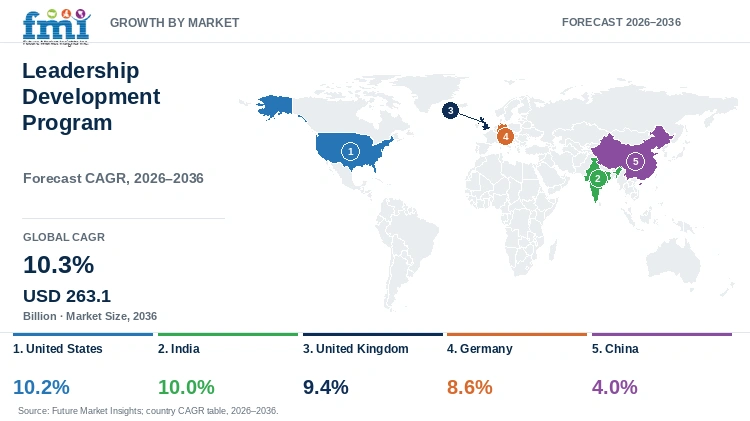This screenshot has height=421, width=750.
Task: Click the 'USD 263.1' market size value
Action: click(x=67, y=296)
